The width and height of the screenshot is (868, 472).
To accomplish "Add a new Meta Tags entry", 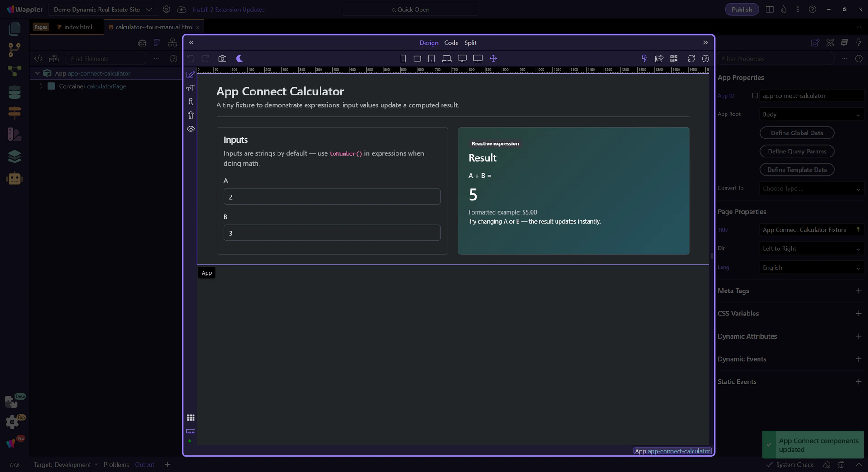I will coord(858,291).
